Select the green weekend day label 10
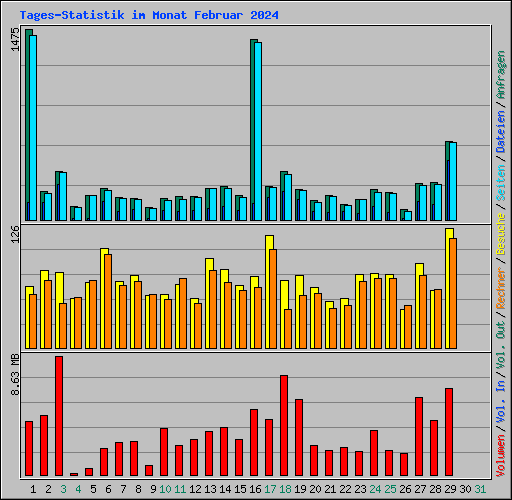512x500 pixels. (x=165, y=489)
